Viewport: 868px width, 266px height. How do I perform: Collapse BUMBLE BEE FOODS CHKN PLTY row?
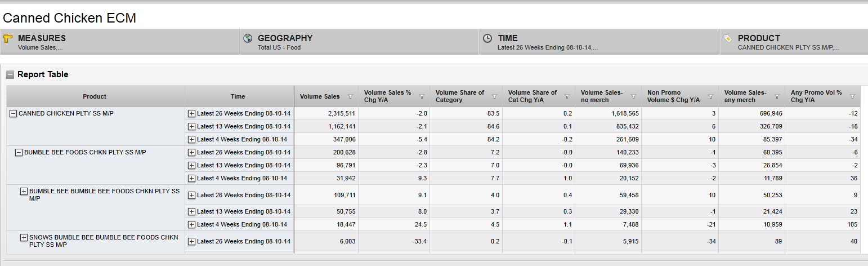(x=19, y=152)
